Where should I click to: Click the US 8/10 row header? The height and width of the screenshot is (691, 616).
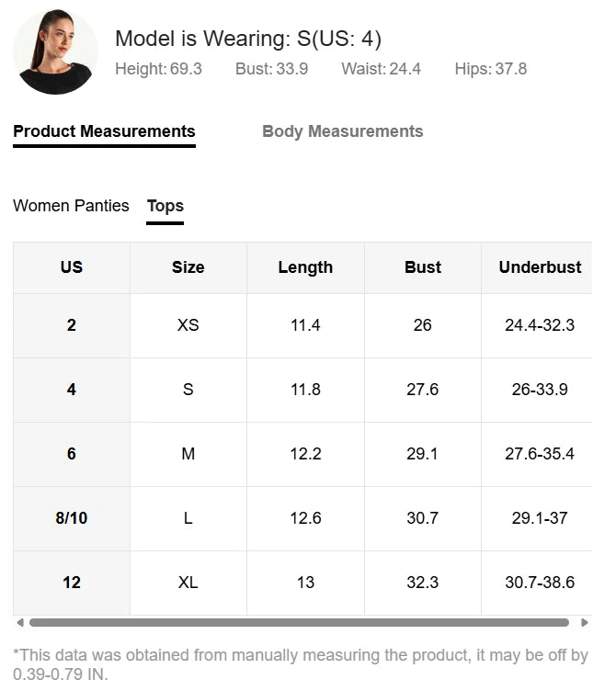tap(72, 518)
